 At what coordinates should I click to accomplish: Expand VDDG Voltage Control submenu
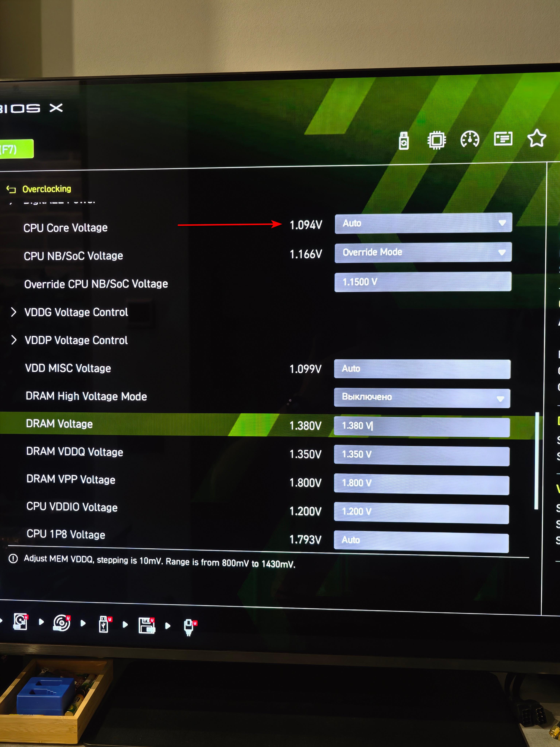pos(76,312)
